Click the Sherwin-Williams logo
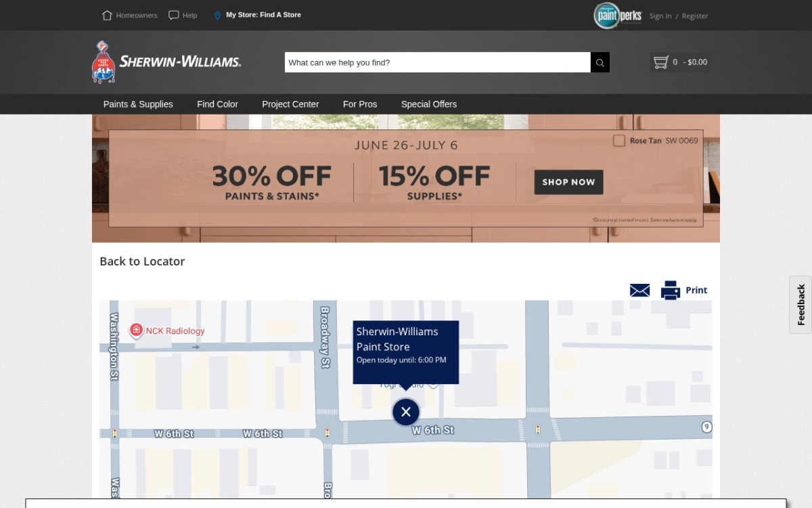This screenshot has height=508, width=812. click(x=166, y=62)
